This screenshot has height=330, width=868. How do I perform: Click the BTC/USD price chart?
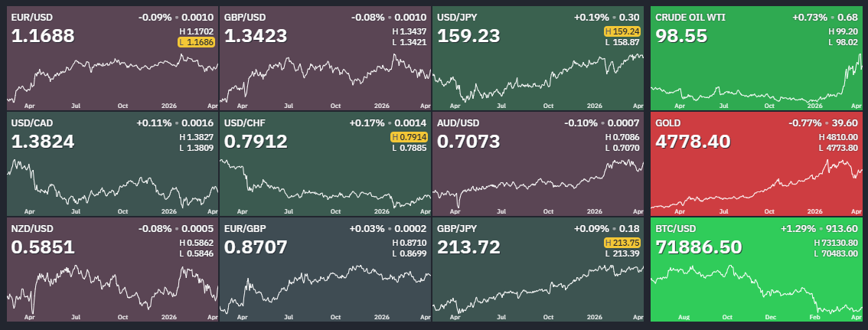(x=756, y=291)
